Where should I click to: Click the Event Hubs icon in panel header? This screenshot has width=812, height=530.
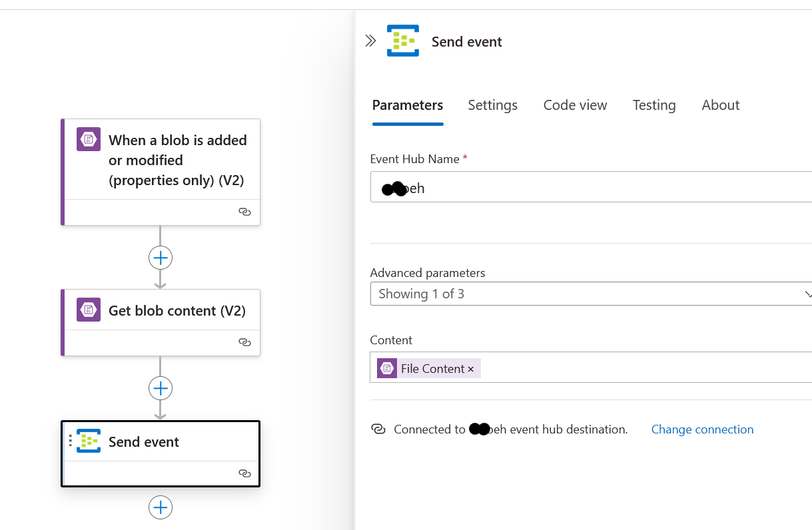click(x=403, y=41)
